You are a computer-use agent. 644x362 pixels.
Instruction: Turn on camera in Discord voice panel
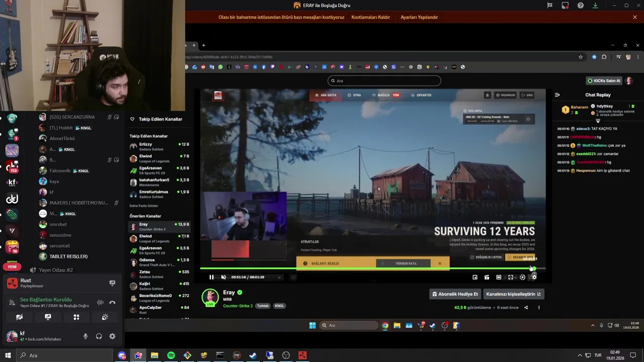pos(19,317)
